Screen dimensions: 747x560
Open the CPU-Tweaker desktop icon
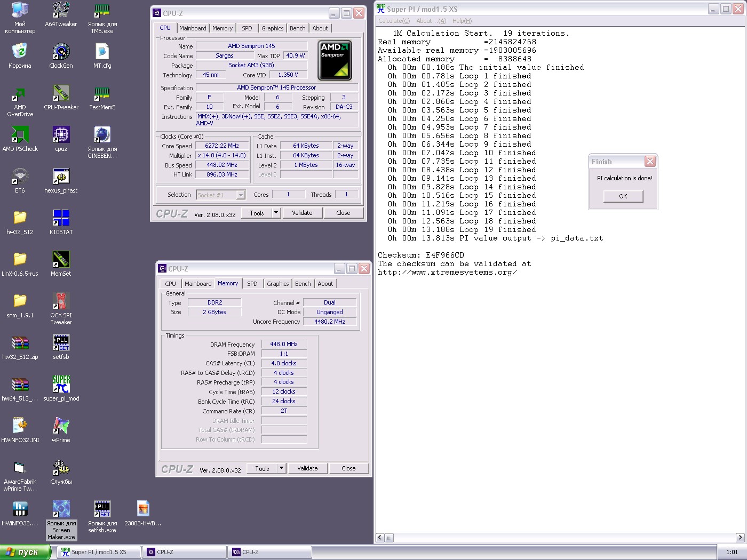coord(61,93)
